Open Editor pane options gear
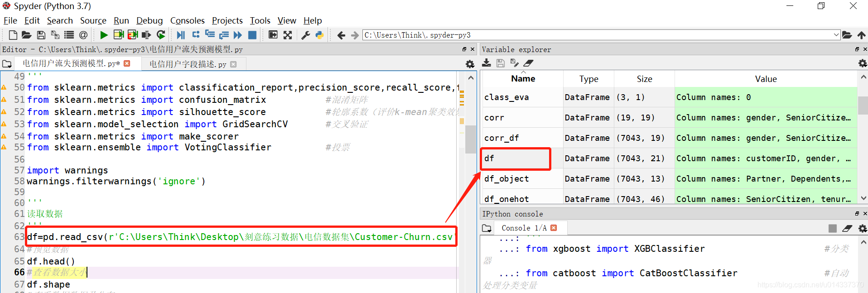 click(470, 64)
